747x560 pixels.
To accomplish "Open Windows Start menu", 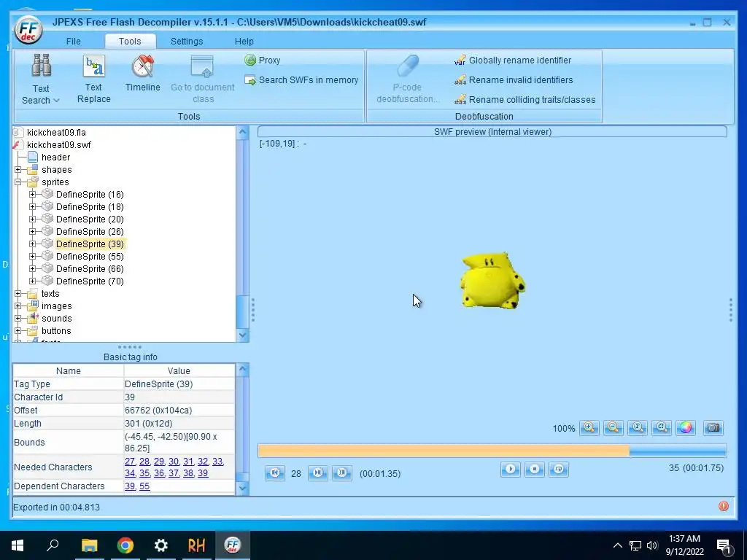I will [x=18, y=545].
